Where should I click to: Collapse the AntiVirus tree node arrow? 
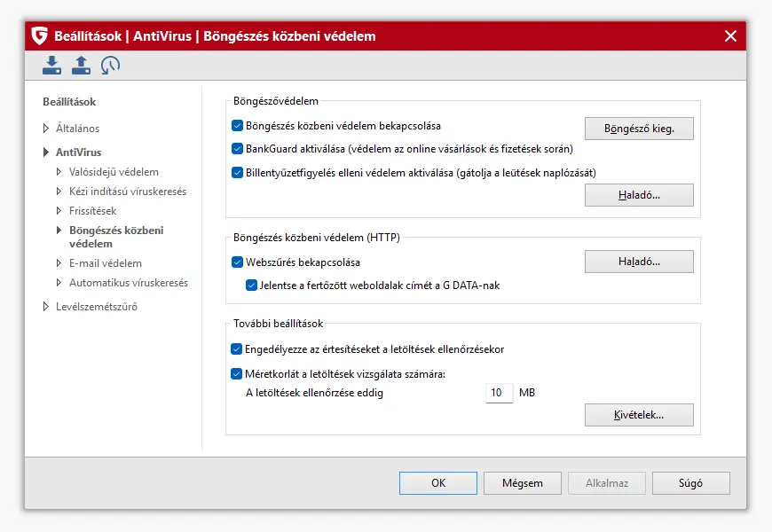click(x=46, y=153)
